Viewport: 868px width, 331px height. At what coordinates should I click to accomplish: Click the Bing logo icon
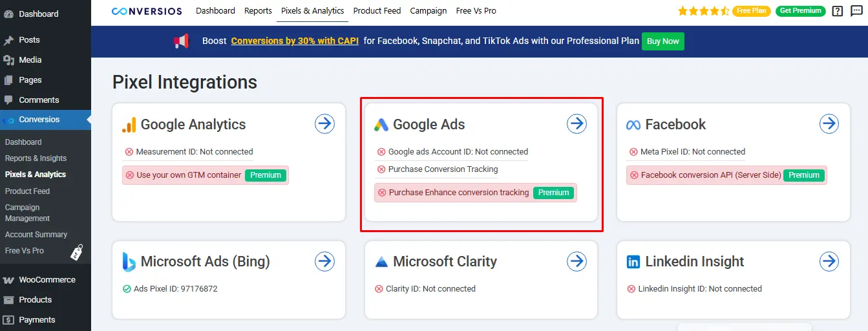(129, 262)
